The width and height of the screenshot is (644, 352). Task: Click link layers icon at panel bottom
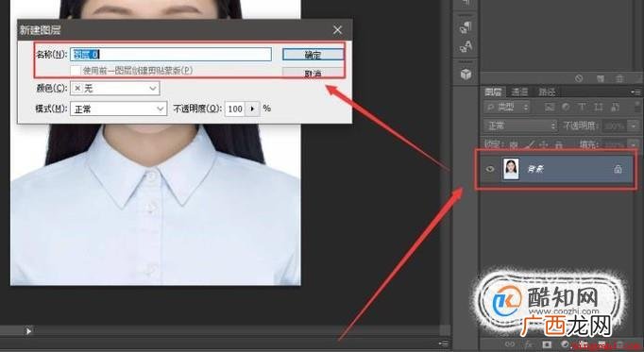point(510,344)
